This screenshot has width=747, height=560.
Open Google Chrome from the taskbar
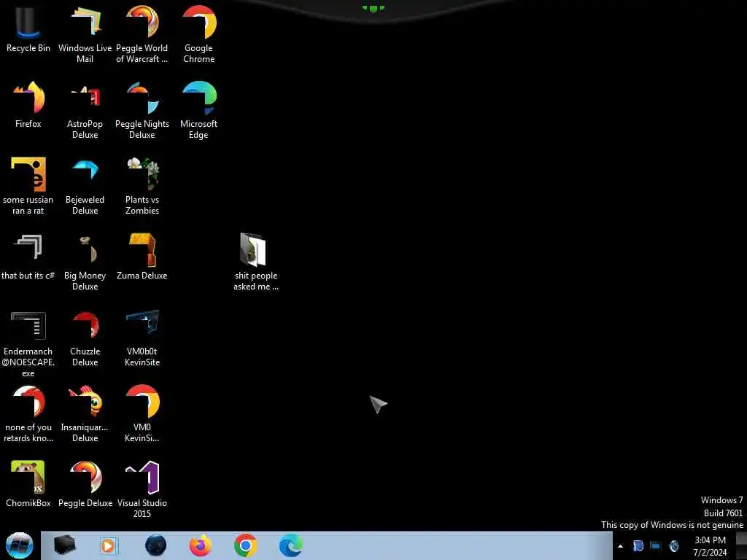(x=246, y=545)
